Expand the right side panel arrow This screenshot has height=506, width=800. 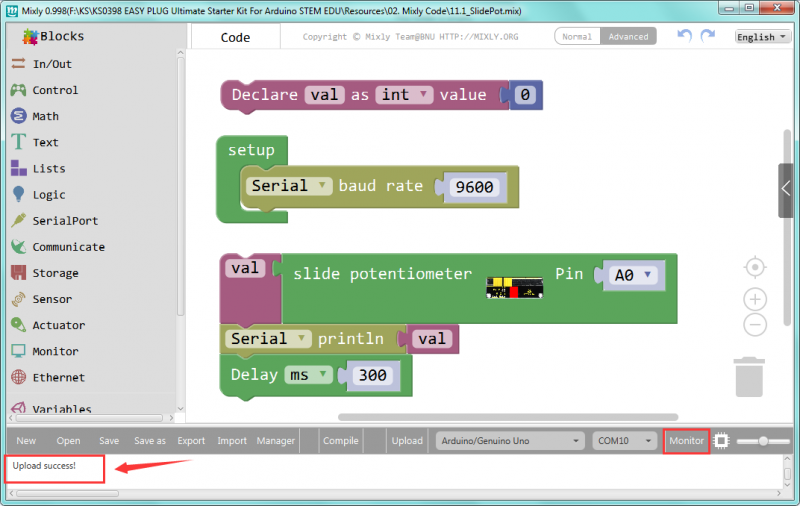click(786, 190)
